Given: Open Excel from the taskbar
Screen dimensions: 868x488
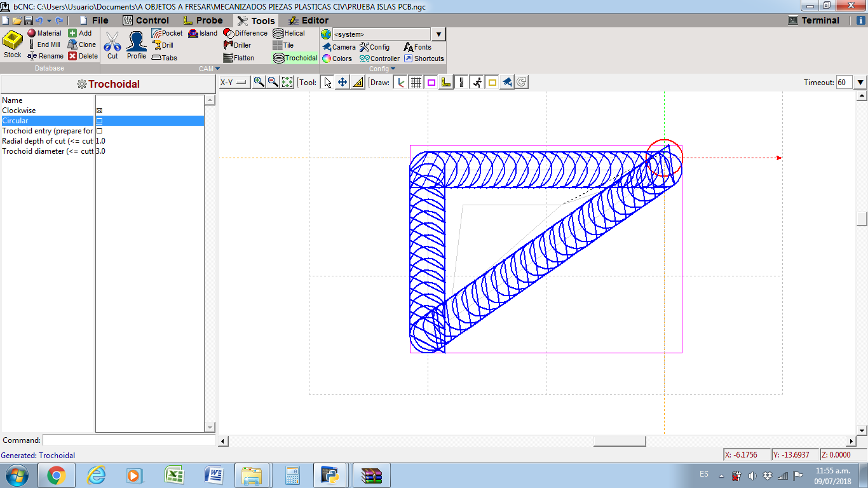Looking at the screenshot, I should tap(174, 475).
